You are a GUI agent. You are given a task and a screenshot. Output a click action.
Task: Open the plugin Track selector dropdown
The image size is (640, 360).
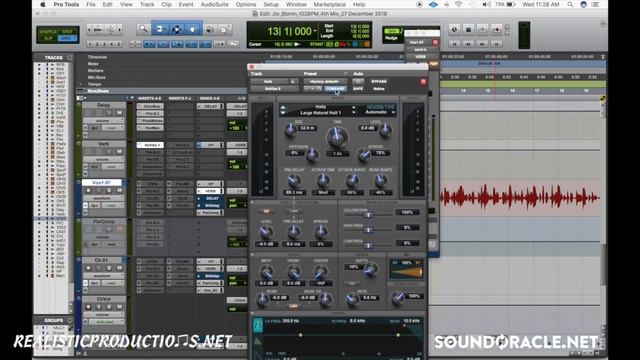tap(269, 82)
